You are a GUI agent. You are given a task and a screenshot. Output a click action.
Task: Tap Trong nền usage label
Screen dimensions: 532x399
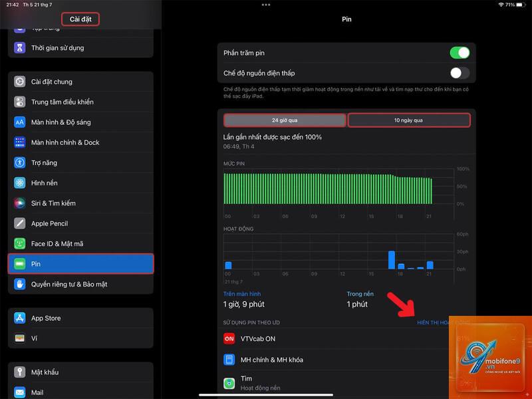tap(360, 294)
